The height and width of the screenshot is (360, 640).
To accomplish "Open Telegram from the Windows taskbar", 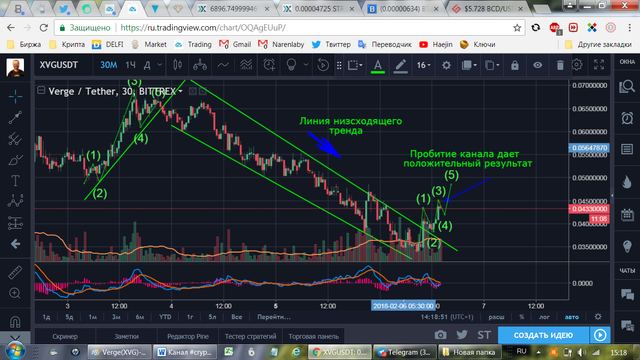I will [x=404, y=352].
